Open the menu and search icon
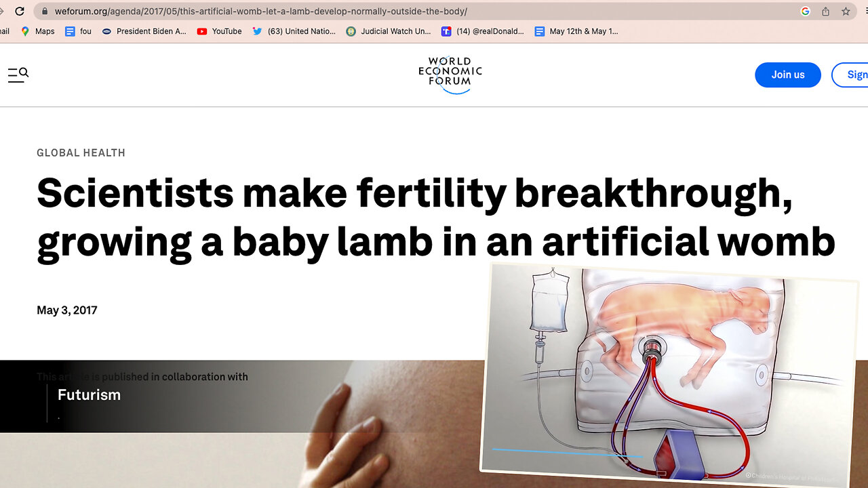 click(18, 75)
